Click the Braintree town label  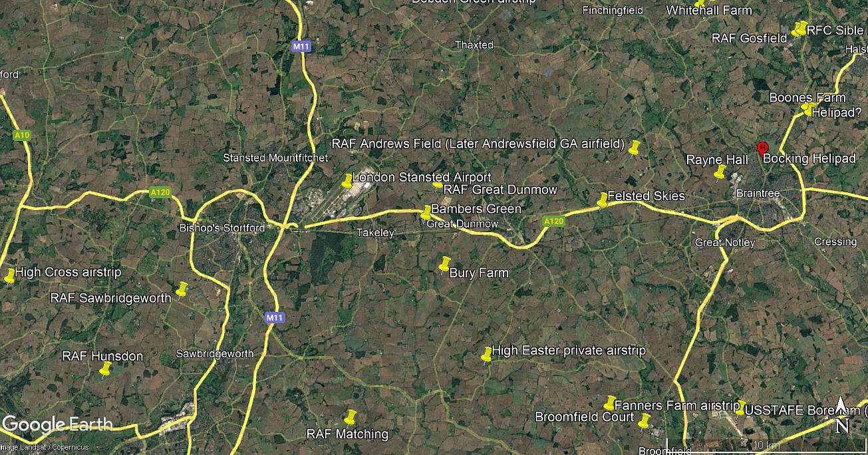(758, 193)
